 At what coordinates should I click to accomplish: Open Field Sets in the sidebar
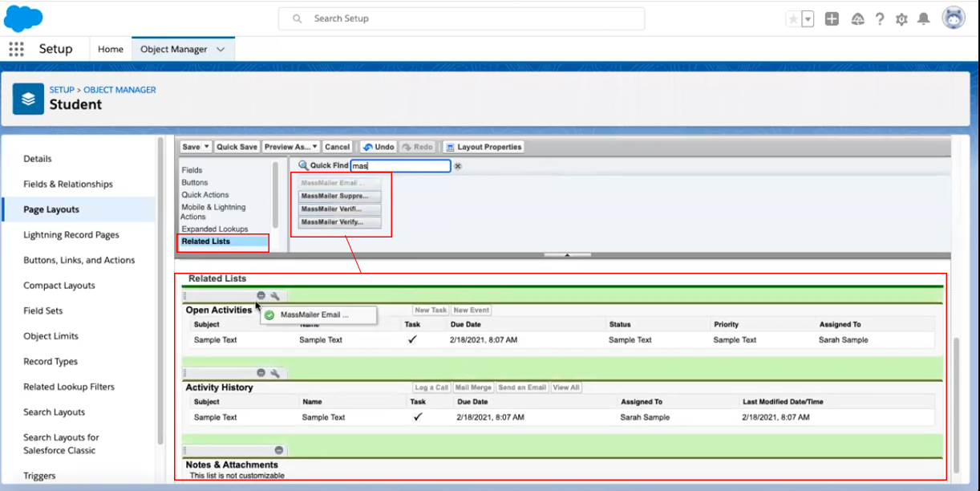(x=43, y=310)
